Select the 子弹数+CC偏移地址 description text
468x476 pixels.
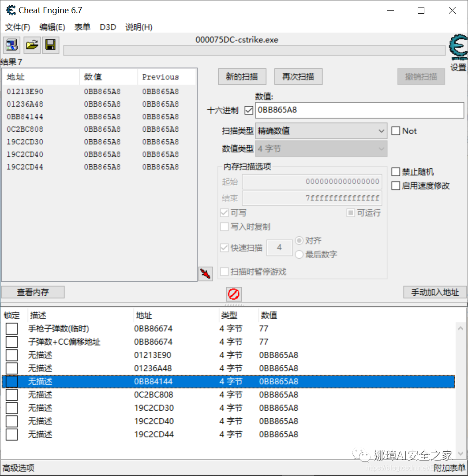pyautogui.click(x=64, y=342)
